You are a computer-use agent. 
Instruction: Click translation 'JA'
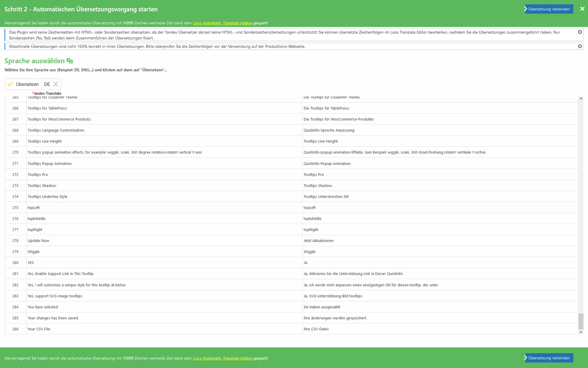306,263
